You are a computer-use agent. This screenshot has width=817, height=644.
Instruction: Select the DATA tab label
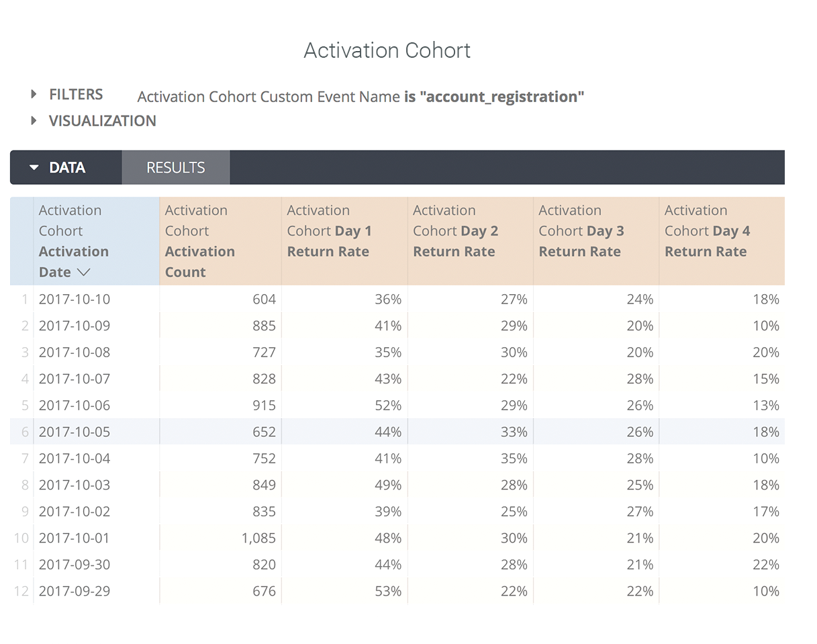[66, 168]
